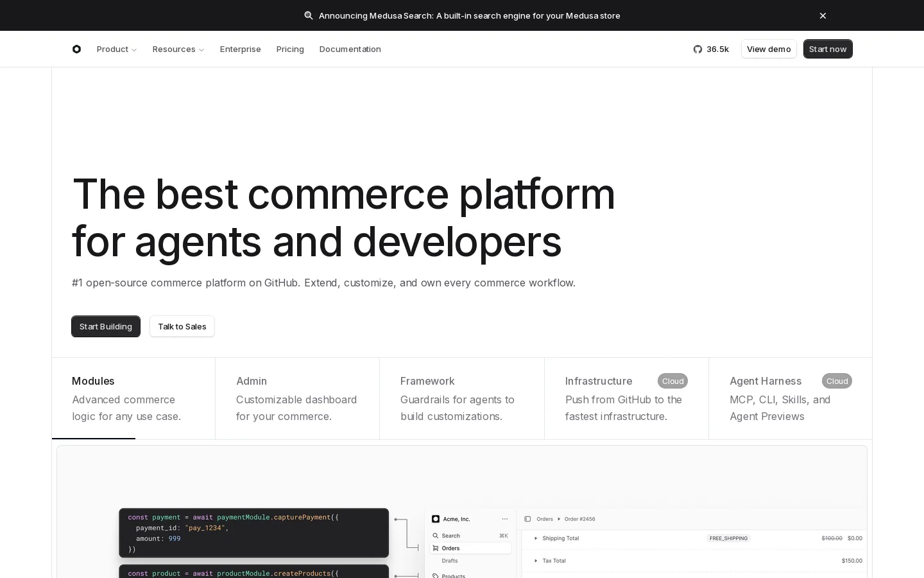Expand the Resources dropdown
This screenshot has width=924, height=578.
(178, 49)
